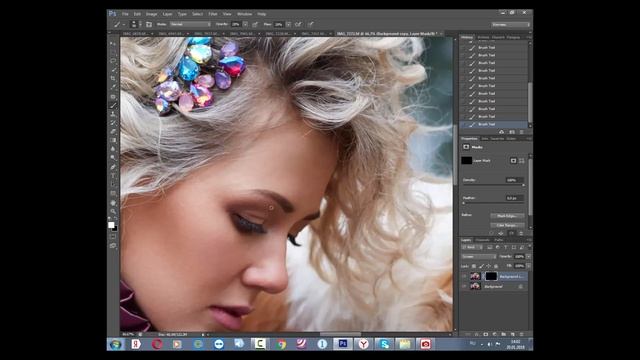Delete layer trash icon in Layers panel
The height and width of the screenshot is (360, 640).
(x=522, y=334)
